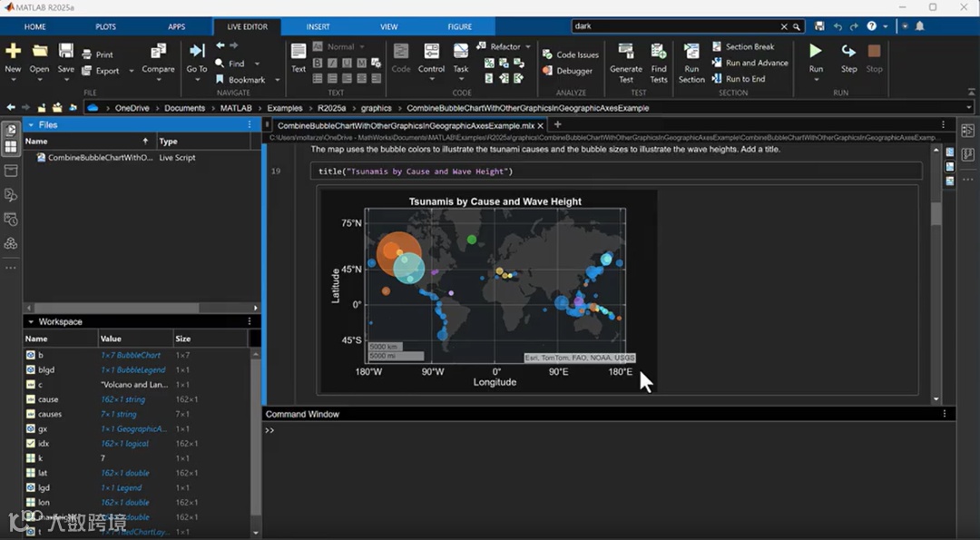Click the Generate Test icon
This screenshot has height=540, width=980.
click(x=625, y=52)
